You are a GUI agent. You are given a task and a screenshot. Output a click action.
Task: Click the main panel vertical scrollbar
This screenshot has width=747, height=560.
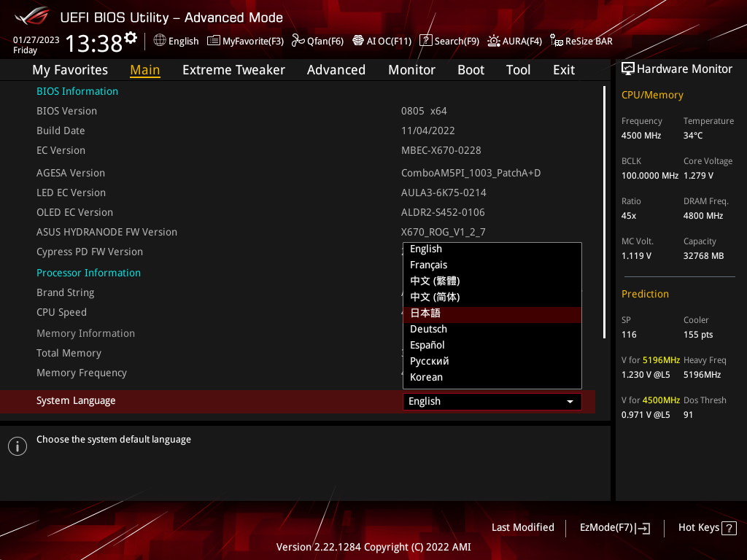pos(604,212)
